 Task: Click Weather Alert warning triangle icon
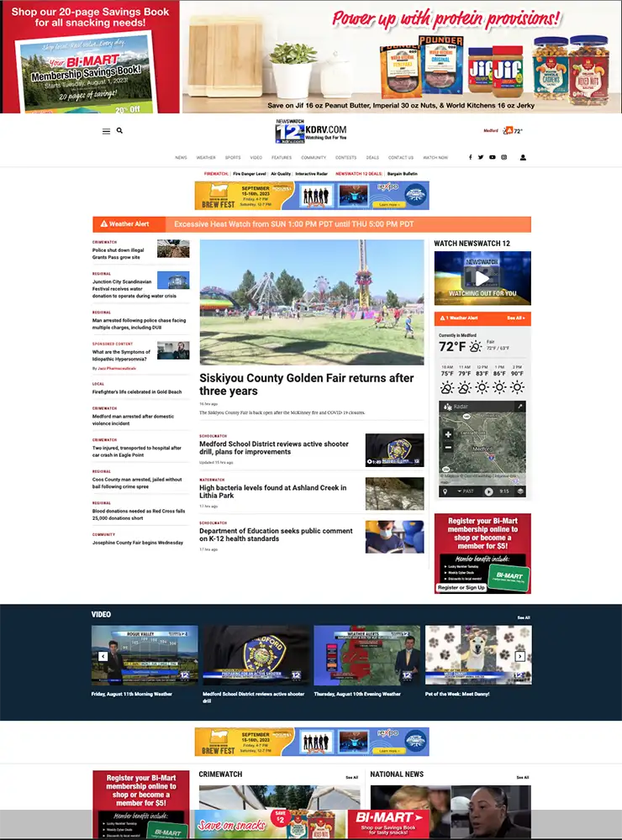104,224
